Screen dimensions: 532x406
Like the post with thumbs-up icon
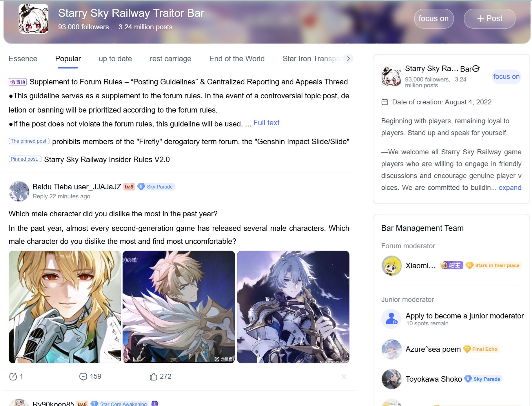click(x=153, y=376)
